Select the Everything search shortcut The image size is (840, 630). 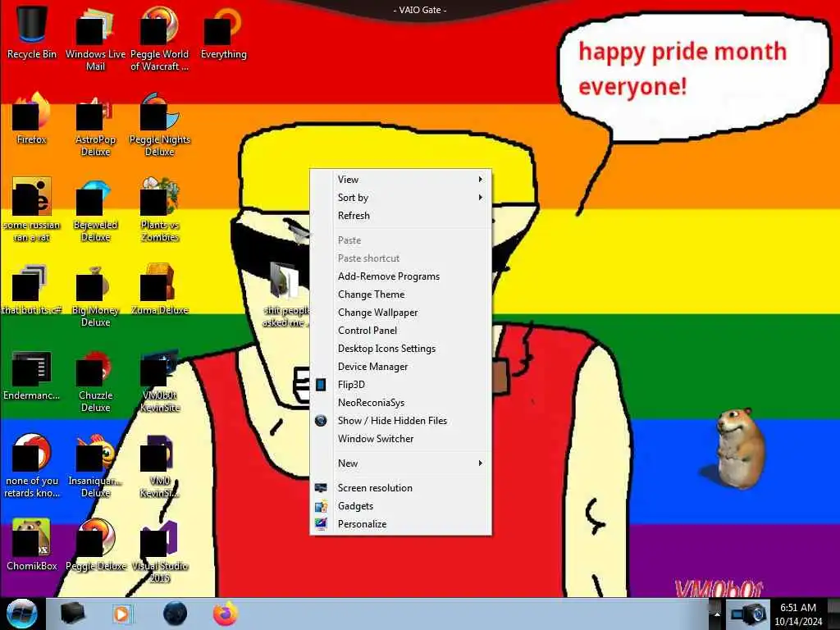(223, 32)
